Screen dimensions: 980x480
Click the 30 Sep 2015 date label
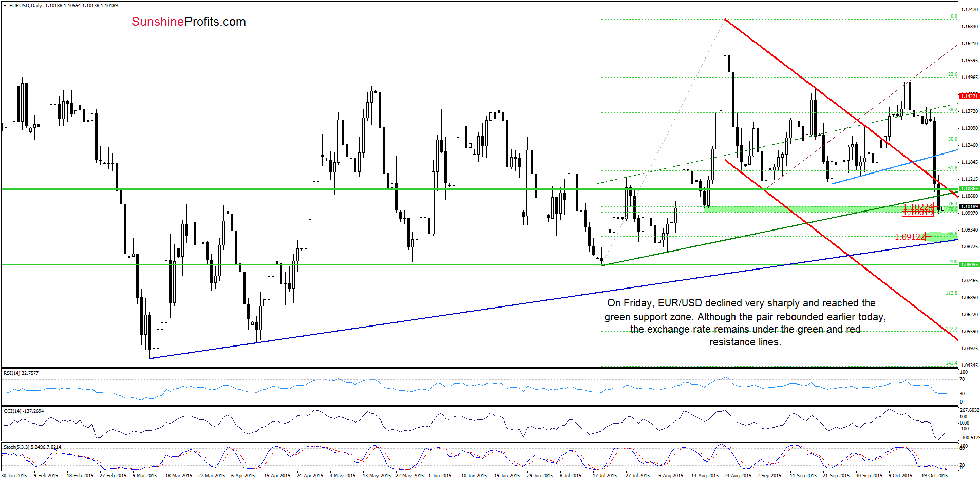[x=869, y=476]
